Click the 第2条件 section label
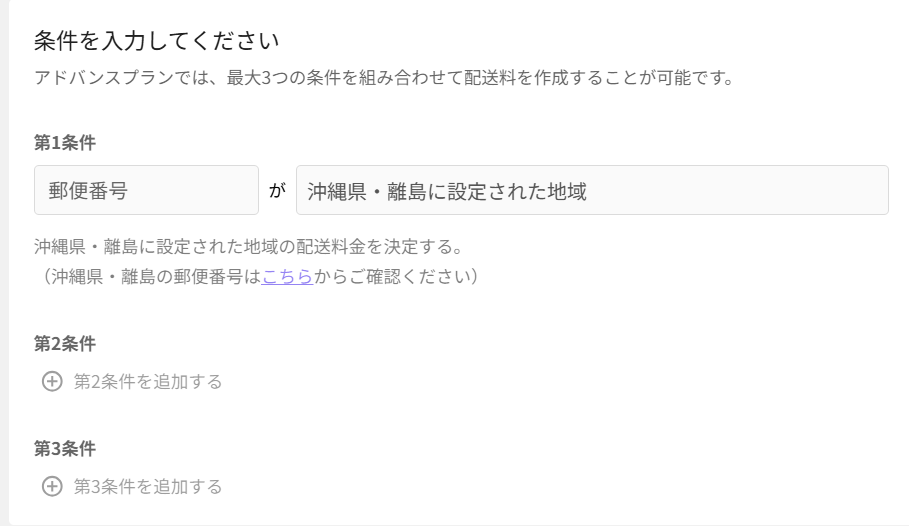909x526 pixels. tap(65, 343)
